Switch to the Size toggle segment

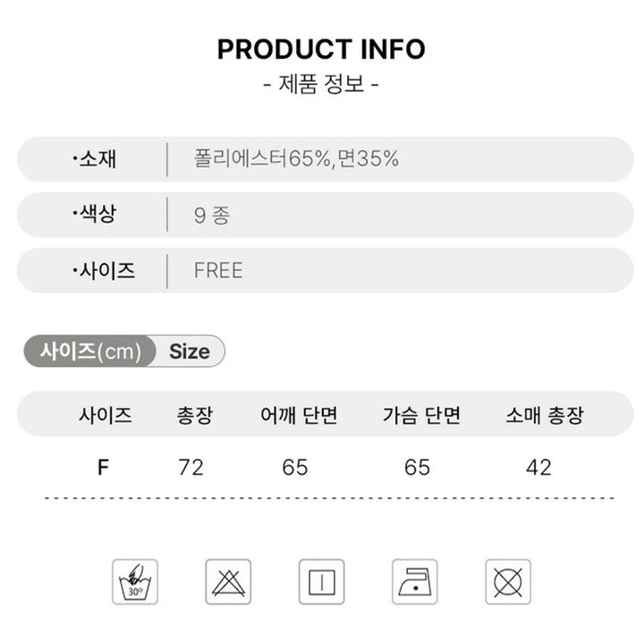tap(190, 352)
